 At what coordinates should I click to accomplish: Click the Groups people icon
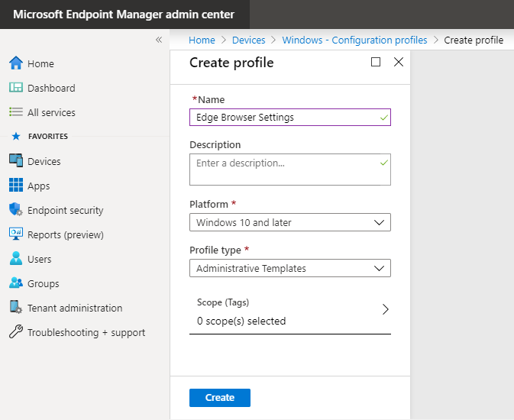pyautogui.click(x=16, y=283)
